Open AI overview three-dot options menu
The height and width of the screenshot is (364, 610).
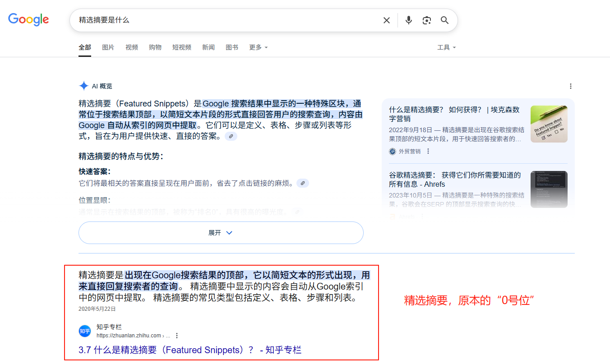(x=571, y=86)
